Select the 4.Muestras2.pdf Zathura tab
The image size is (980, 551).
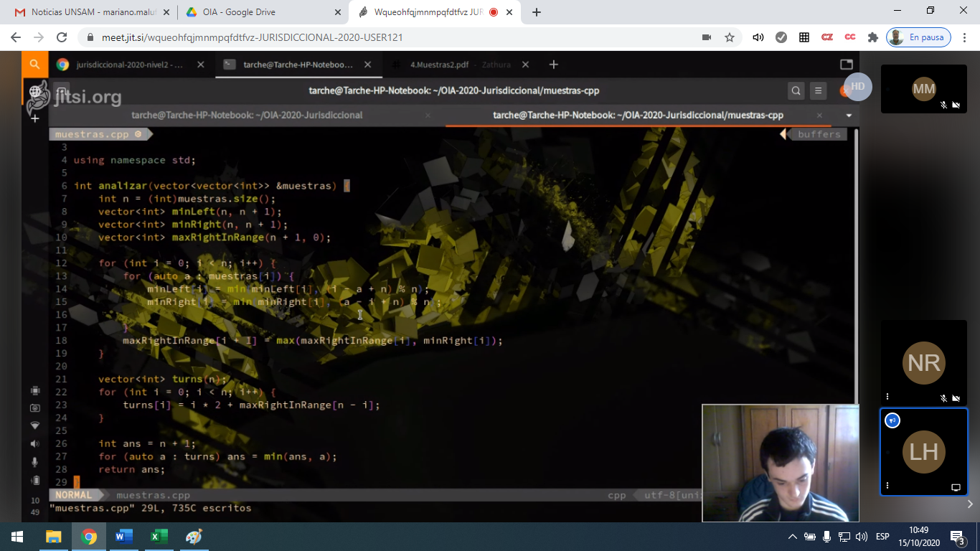tap(461, 65)
